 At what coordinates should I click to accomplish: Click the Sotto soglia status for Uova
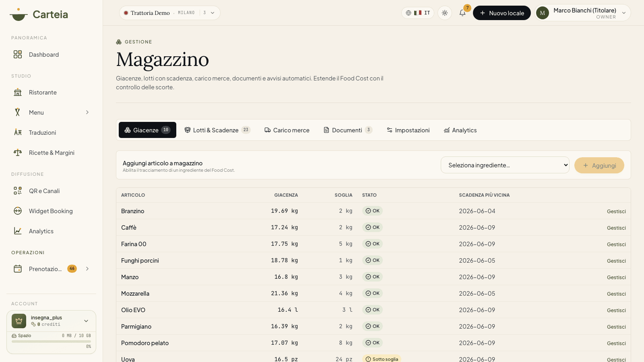click(x=382, y=359)
